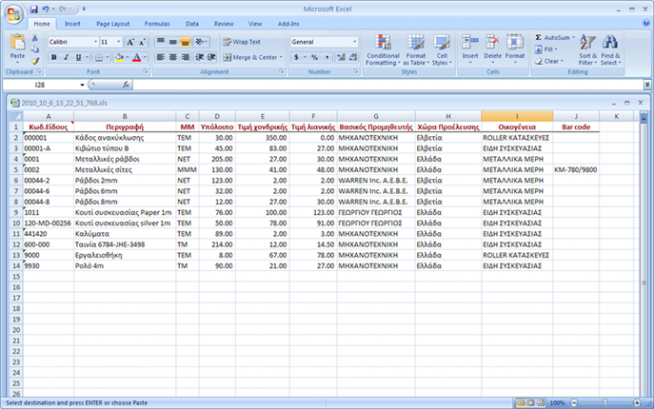The width and height of the screenshot is (654, 409).
Task: Apply accounting dollar format
Action: click(296, 57)
